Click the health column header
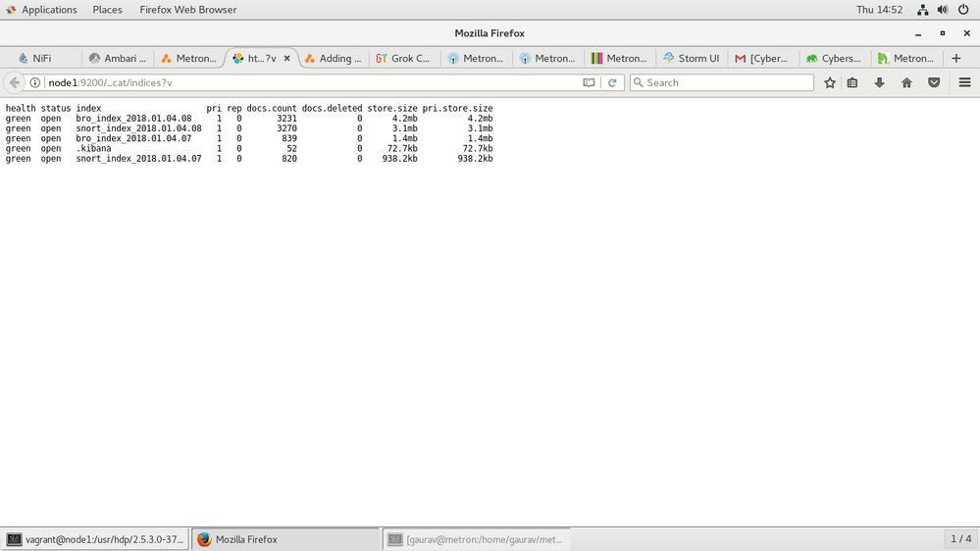This screenshot has height=551, width=980. tap(21, 108)
